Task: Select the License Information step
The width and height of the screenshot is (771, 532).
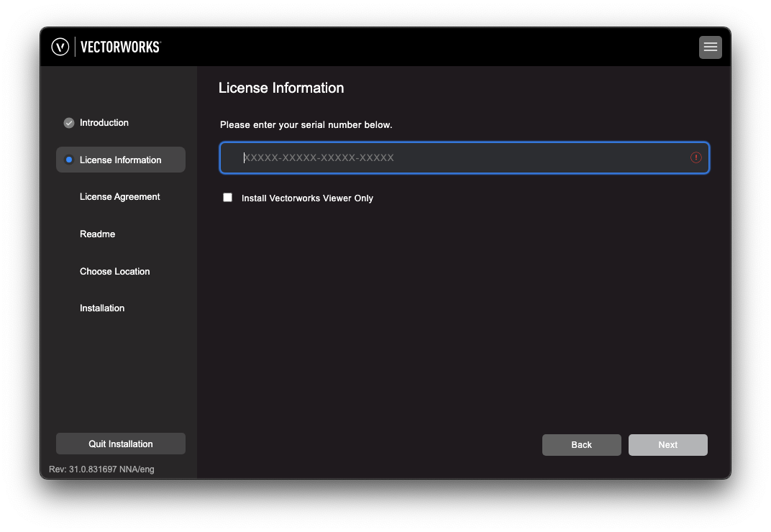Action: (x=121, y=160)
